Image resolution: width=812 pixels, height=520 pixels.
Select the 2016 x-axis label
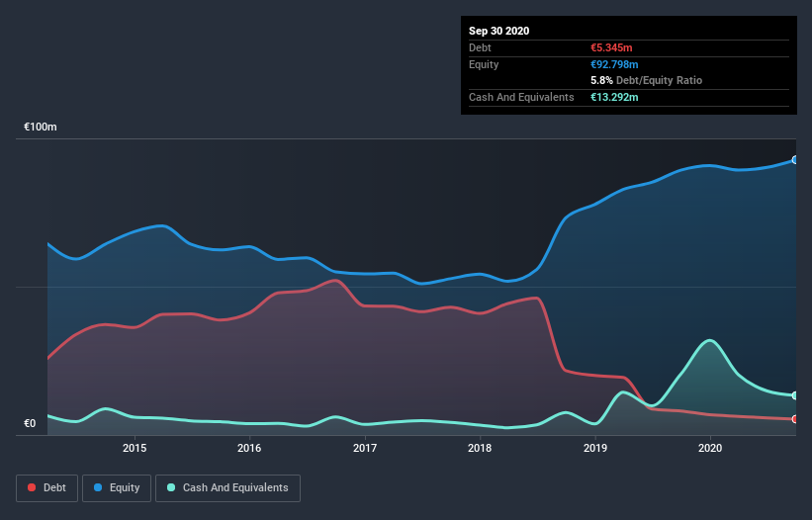249,448
